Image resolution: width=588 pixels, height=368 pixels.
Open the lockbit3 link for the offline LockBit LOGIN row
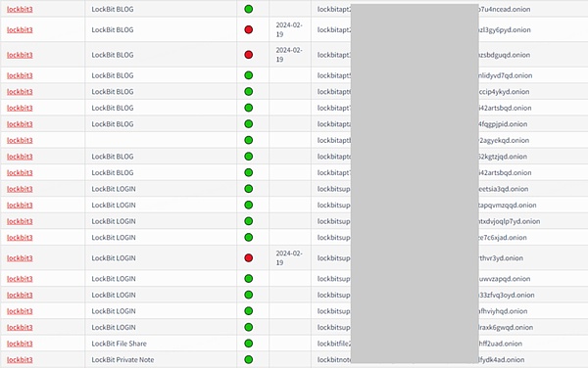tap(20, 258)
